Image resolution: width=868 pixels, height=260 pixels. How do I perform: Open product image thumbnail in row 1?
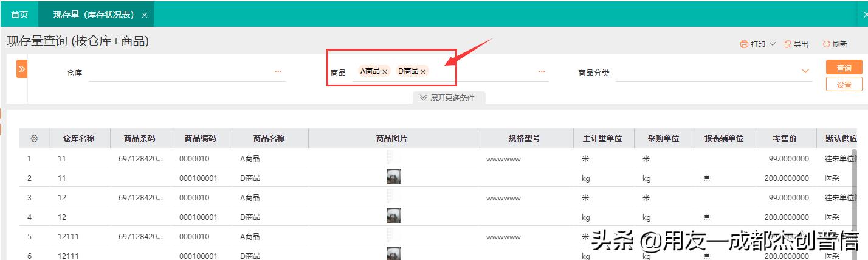click(393, 158)
